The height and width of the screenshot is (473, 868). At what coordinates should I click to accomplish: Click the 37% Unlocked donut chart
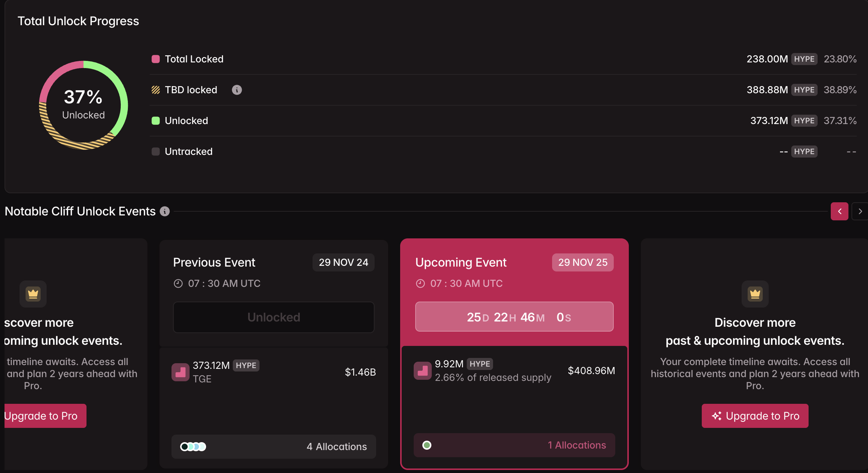pyautogui.click(x=83, y=105)
